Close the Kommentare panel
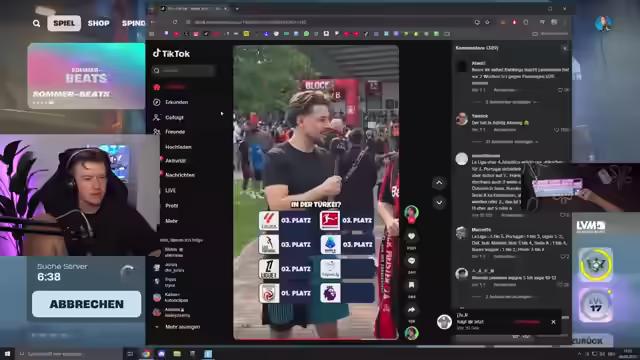The image size is (640, 360). pos(565,48)
